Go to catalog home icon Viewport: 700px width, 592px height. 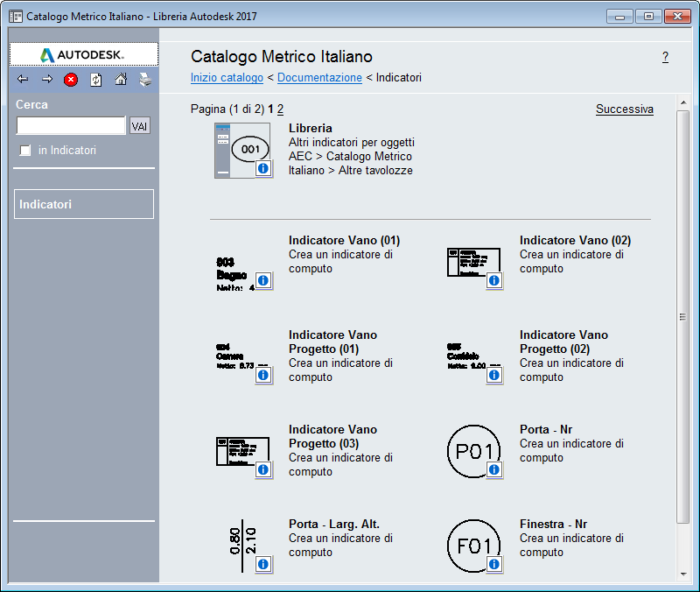[x=121, y=80]
